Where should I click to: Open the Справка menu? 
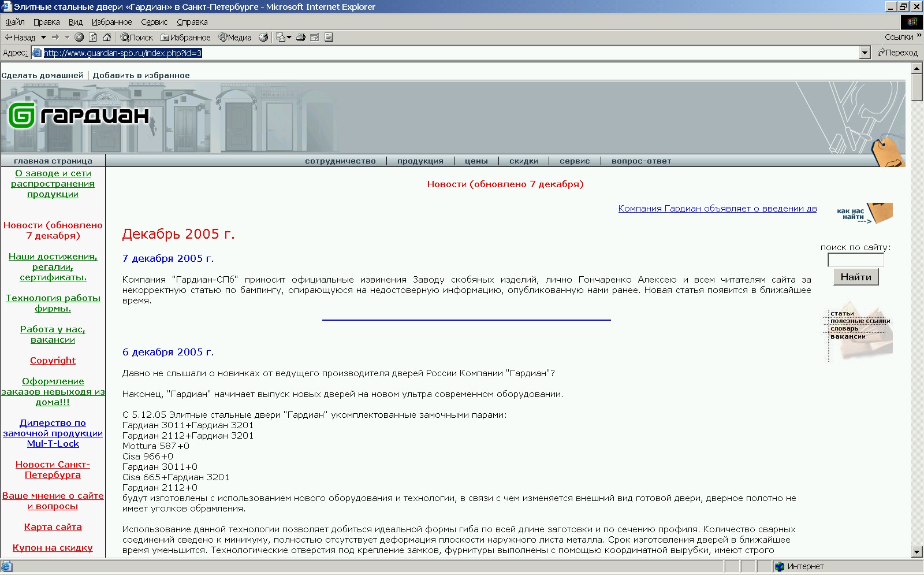(x=192, y=22)
